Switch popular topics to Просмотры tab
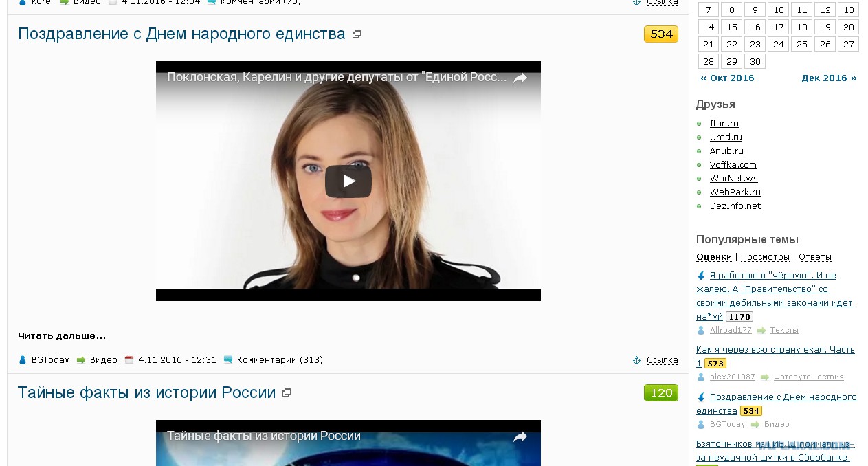Image resolution: width=868 pixels, height=466 pixels. (x=765, y=257)
